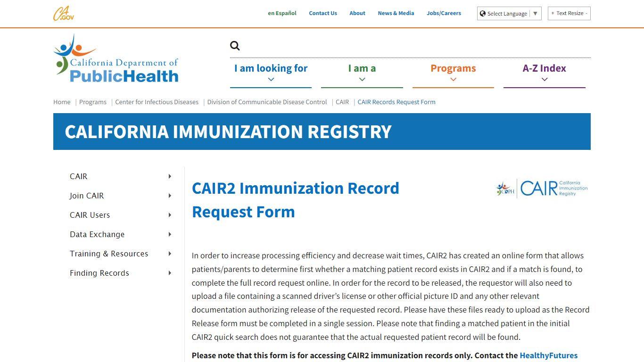The height and width of the screenshot is (362, 644).
Task: Click chevron under I am a
Action: point(362,79)
